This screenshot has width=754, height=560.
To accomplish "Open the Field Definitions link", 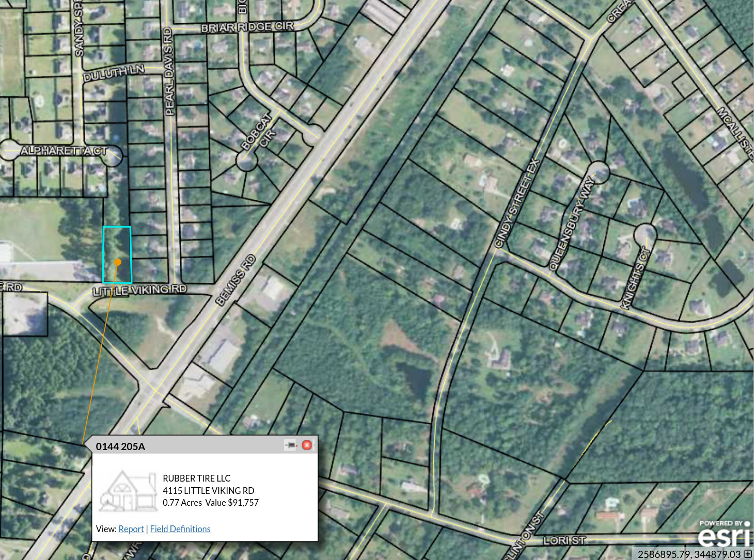I will pos(180,529).
